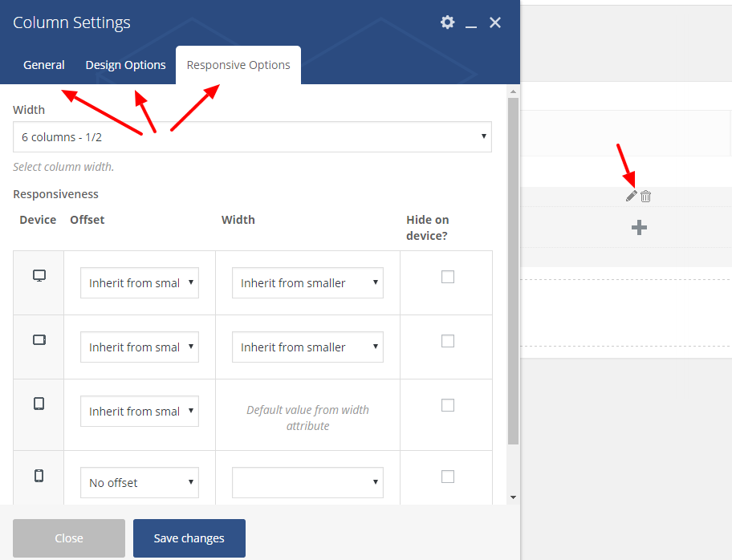The height and width of the screenshot is (560, 732).
Task: Tick Hide on device for mobile row
Action: tap(448, 477)
